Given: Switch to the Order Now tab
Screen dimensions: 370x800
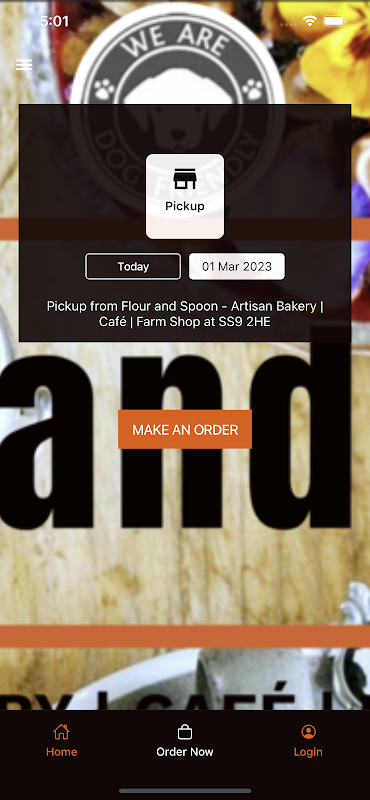Looking at the screenshot, I should [x=185, y=740].
